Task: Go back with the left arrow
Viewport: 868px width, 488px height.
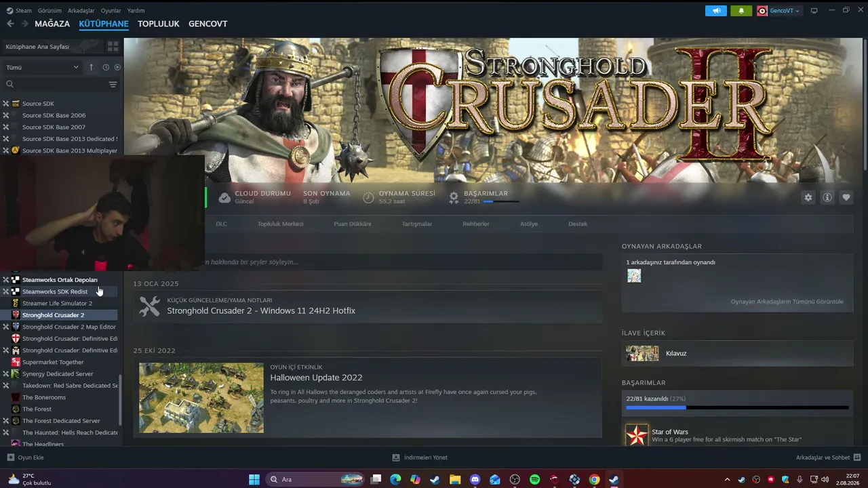Action: point(10,24)
